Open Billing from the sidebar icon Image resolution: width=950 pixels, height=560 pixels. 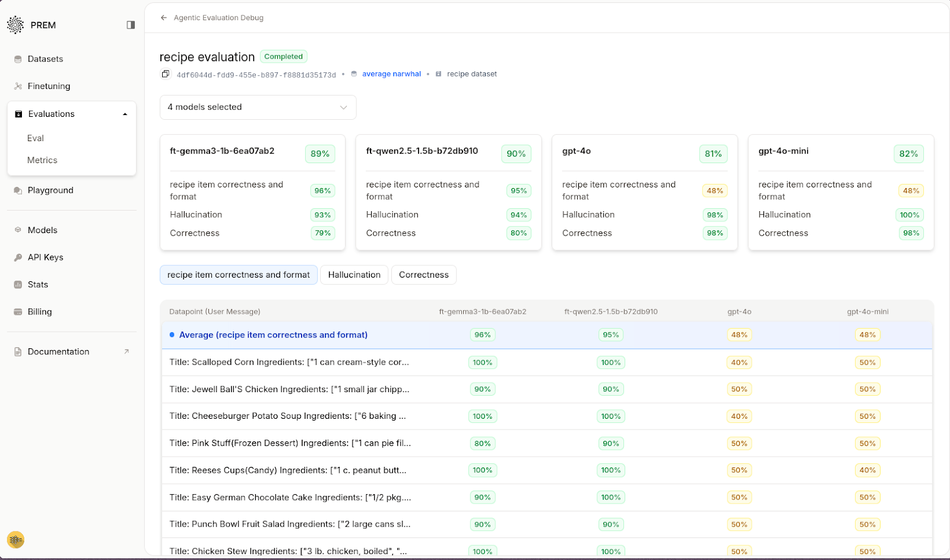(x=17, y=311)
